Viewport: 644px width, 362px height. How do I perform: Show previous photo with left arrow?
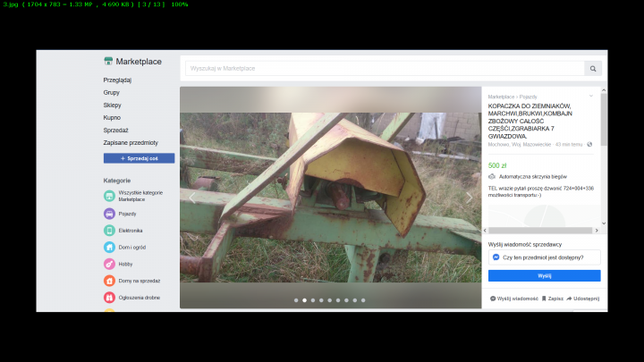point(191,198)
